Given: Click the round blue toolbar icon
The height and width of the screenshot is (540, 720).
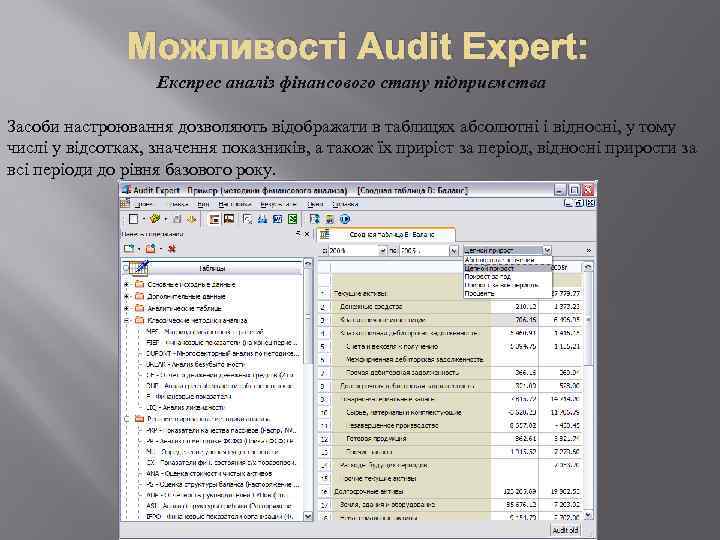Looking at the screenshot, I should (345, 219).
